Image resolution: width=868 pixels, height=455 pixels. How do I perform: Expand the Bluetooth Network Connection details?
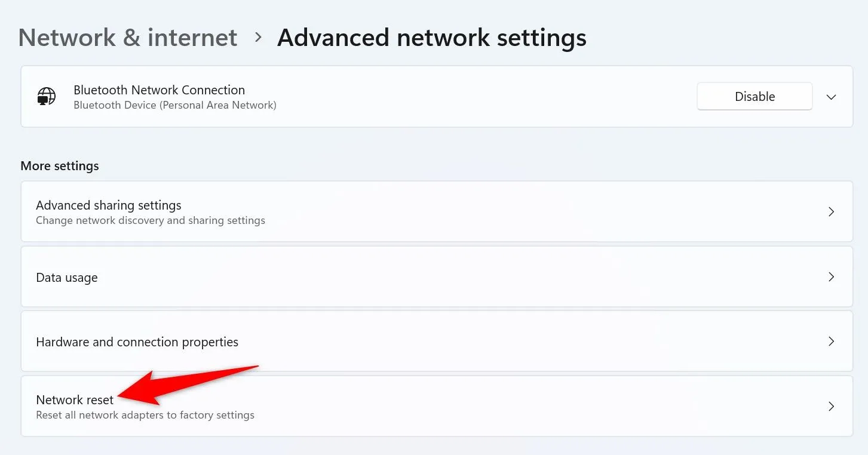831,97
